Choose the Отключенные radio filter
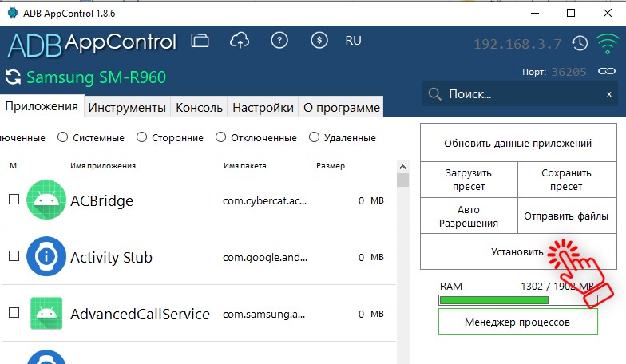This screenshot has height=364, width=626. [220, 137]
